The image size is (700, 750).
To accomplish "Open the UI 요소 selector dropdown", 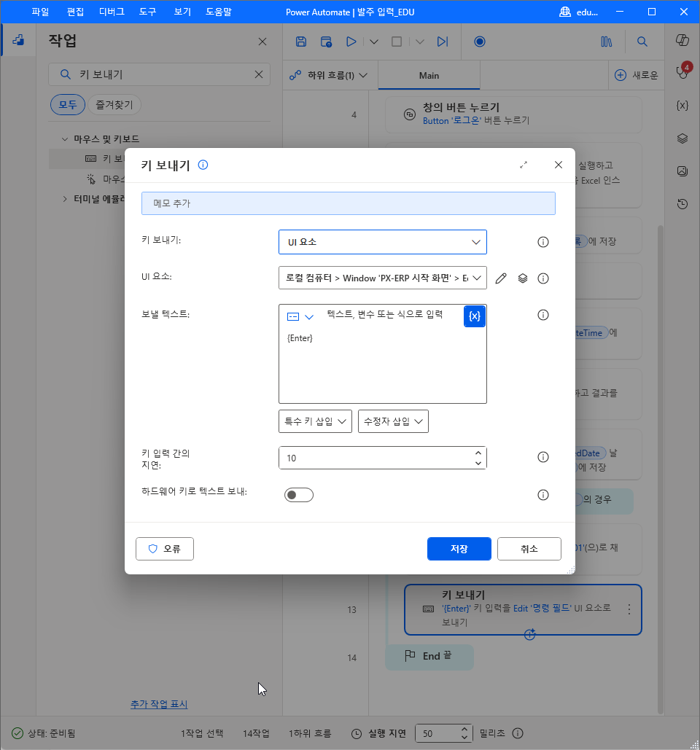I will [x=383, y=278].
